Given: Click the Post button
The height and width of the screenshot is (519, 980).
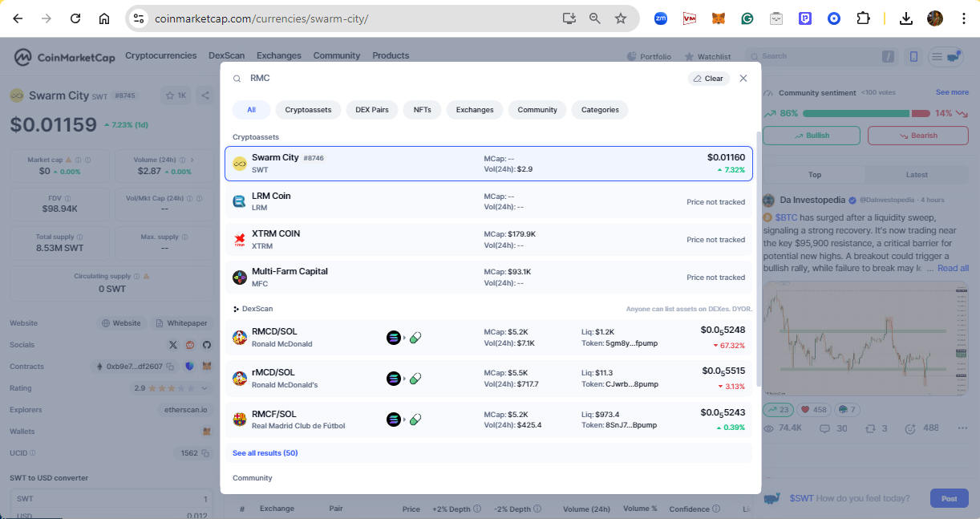Looking at the screenshot, I should (x=949, y=498).
